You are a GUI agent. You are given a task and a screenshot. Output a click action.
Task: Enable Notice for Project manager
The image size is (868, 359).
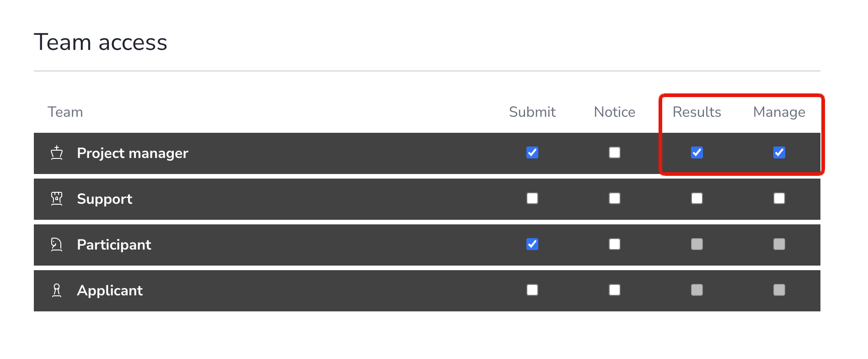point(615,152)
